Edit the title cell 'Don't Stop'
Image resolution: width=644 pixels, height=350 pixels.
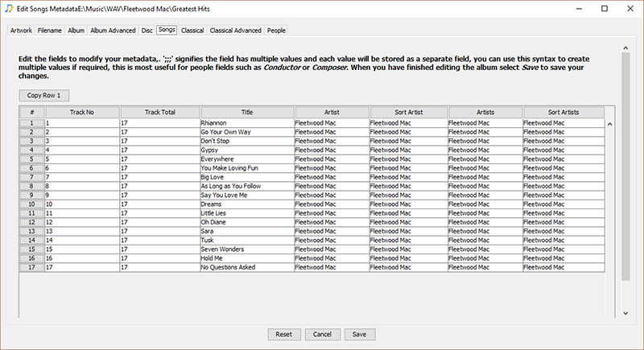(x=247, y=141)
